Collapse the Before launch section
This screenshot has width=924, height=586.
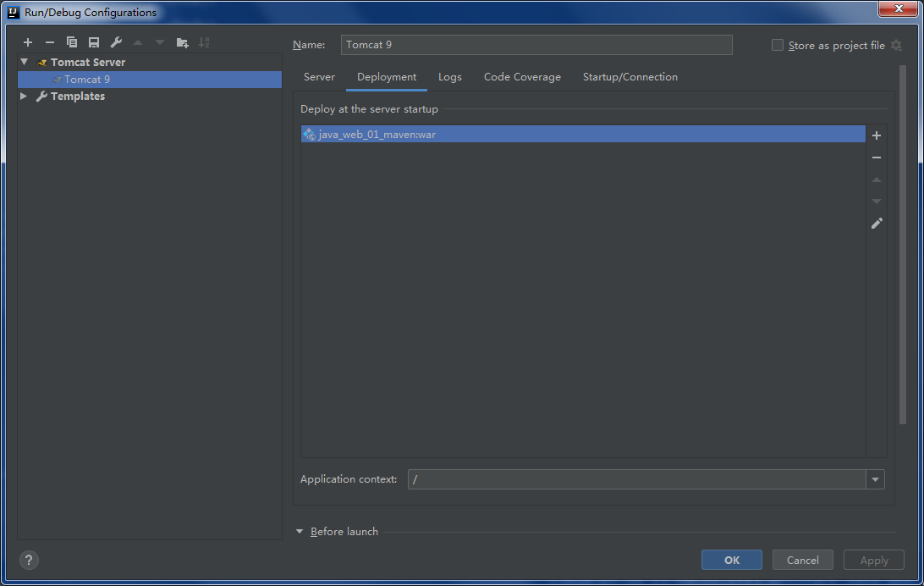(299, 532)
